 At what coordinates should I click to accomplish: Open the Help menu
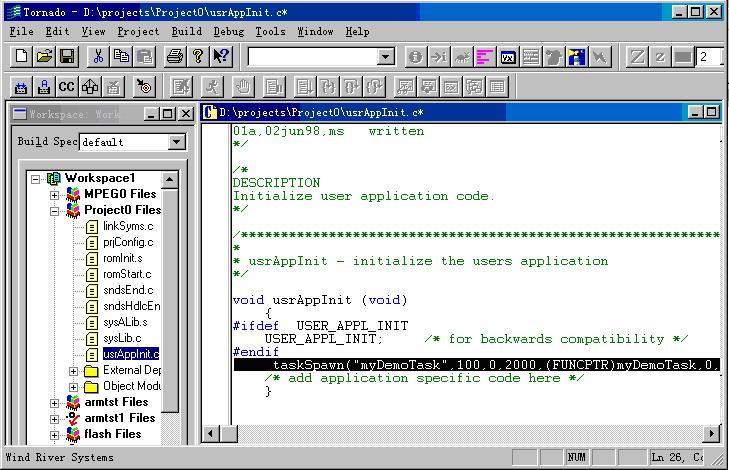(357, 32)
